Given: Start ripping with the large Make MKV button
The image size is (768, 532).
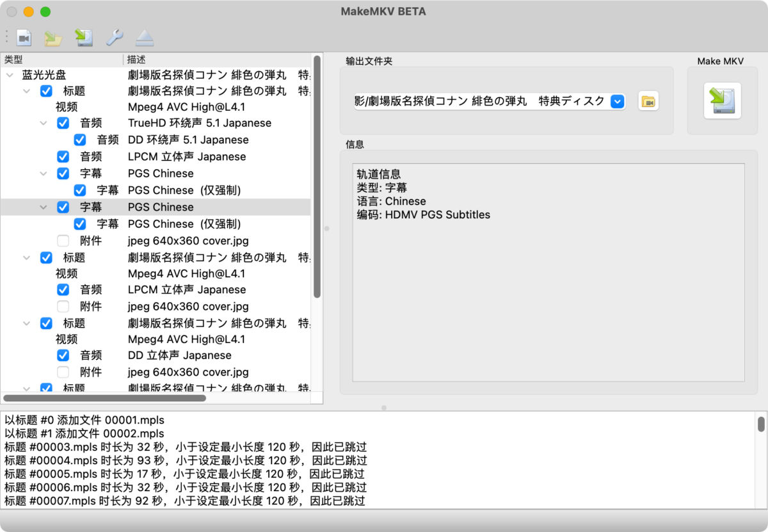Looking at the screenshot, I should [723, 101].
